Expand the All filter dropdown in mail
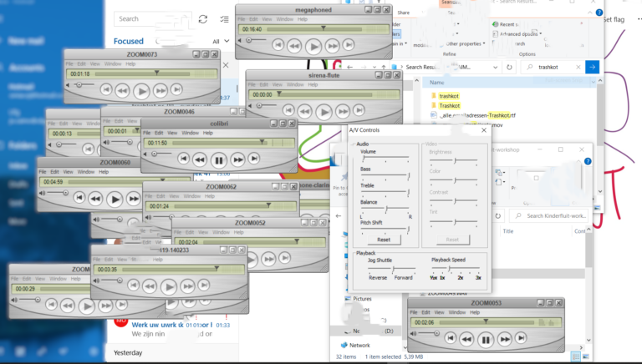Viewport: 642px width, 364px height. [x=221, y=41]
